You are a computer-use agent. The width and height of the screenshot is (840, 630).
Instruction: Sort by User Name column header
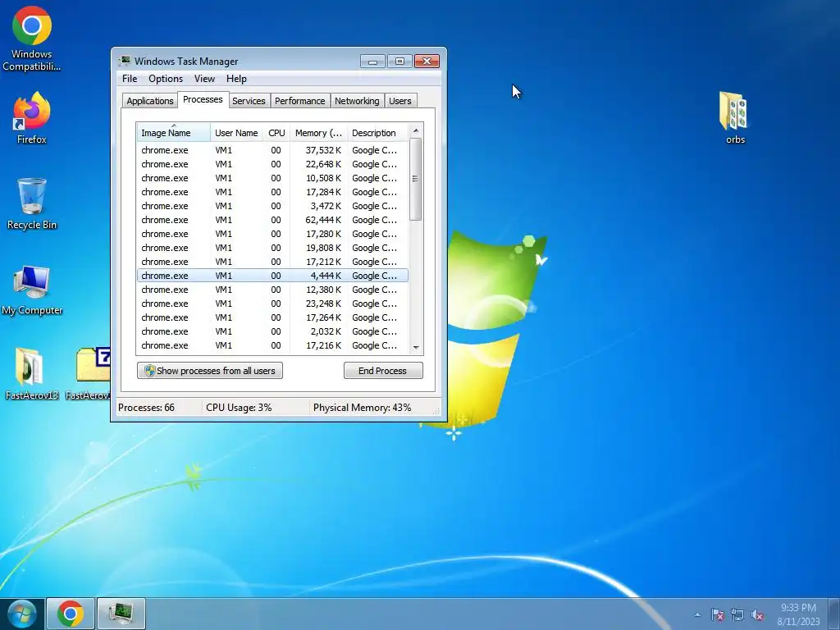tap(236, 133)
